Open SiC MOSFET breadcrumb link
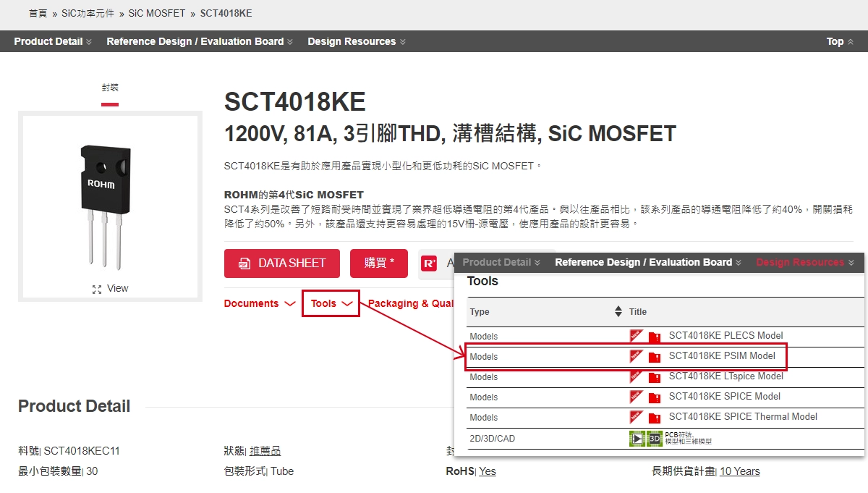This screenshot has width=868, height=493. coord(157,13)
